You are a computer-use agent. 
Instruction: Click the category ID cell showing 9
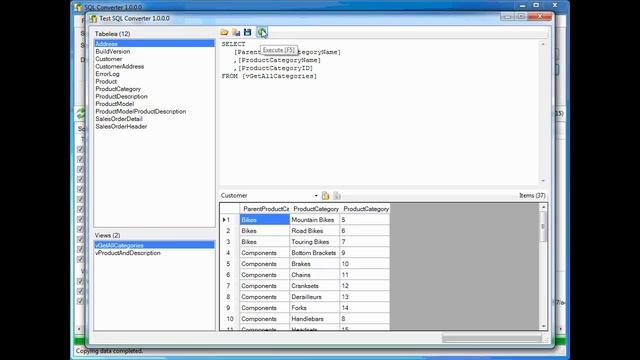pos(365,253)
